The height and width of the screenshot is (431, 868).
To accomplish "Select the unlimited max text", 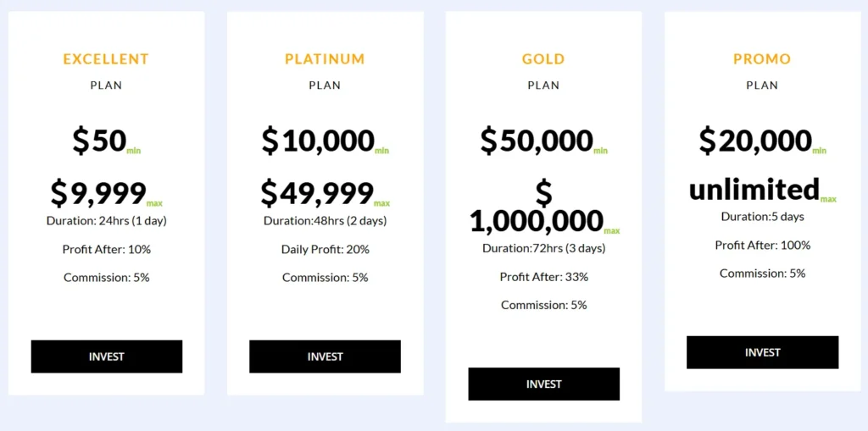I will [754, 190].
